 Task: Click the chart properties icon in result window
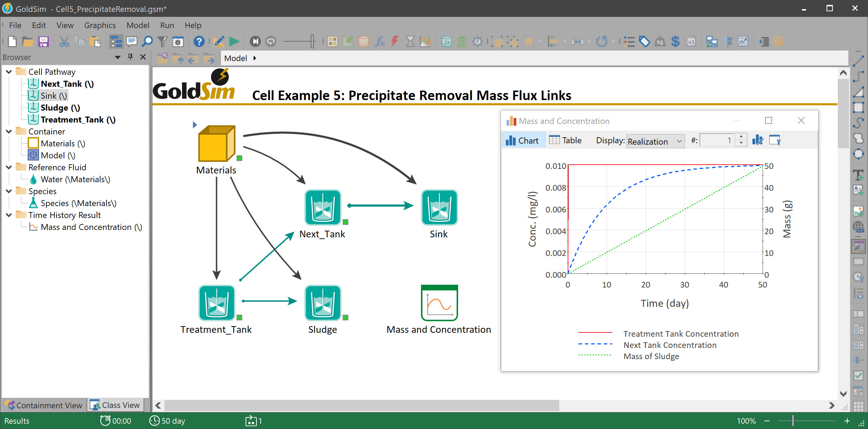pos(775,140)
